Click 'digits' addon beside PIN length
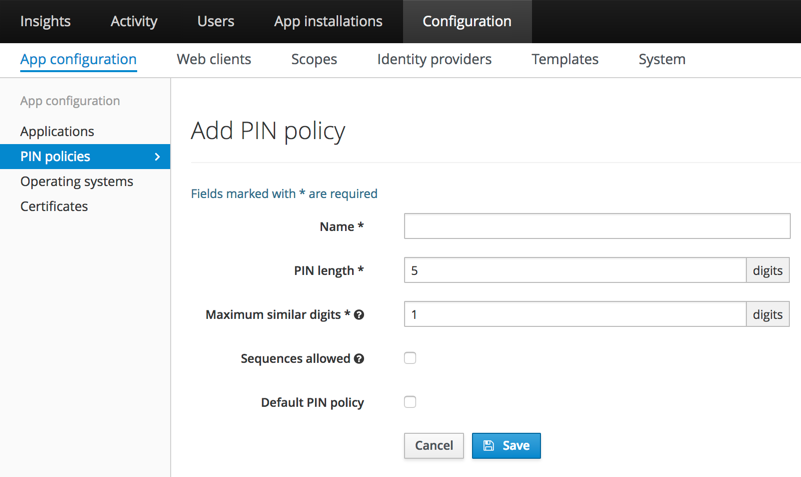This screenshot has height=477, width=801. [768, 270]
